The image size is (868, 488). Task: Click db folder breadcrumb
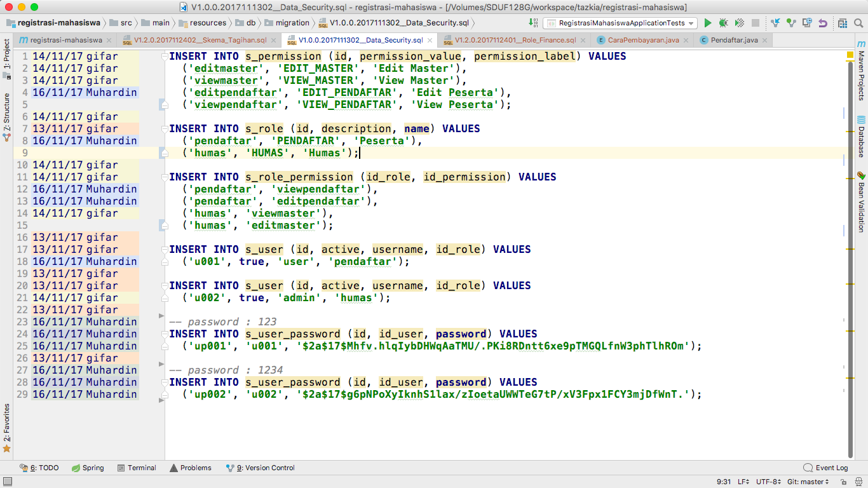click(245, 23)
